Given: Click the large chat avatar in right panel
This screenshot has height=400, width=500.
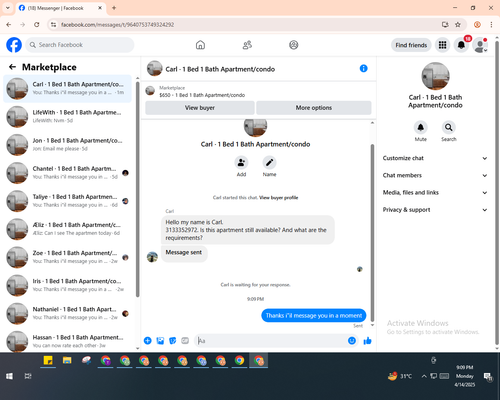Looking at the screenshot, I should 435,76.
